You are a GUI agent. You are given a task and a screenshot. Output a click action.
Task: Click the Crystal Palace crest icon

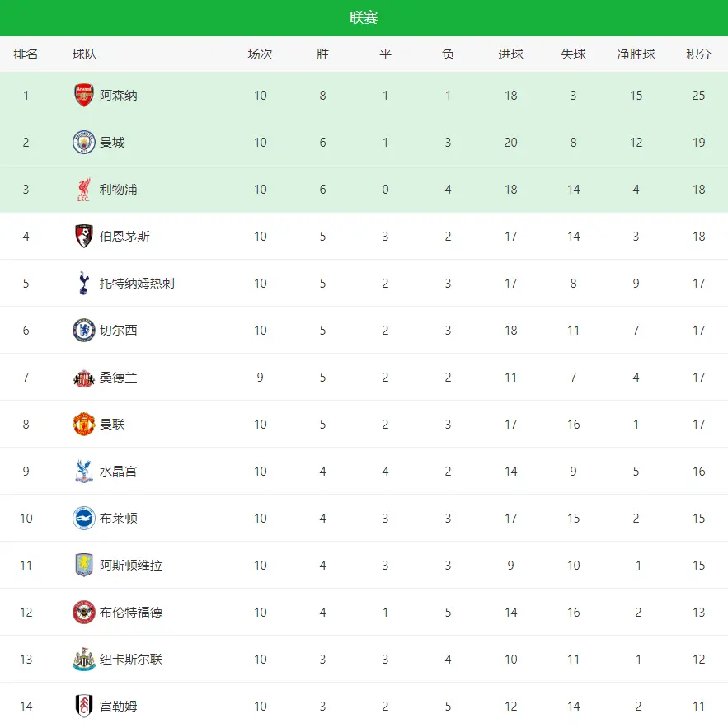point(84,472)
